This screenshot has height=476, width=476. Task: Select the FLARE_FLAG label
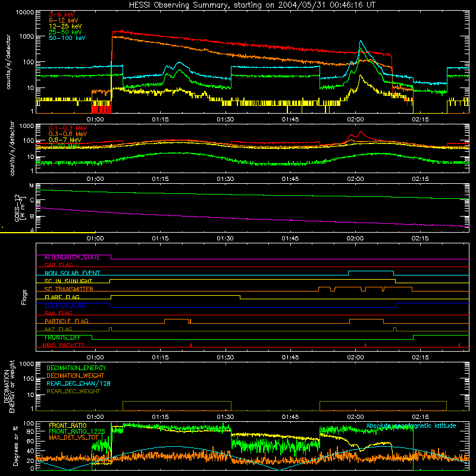pyautogui.click(x=62, y=297)
